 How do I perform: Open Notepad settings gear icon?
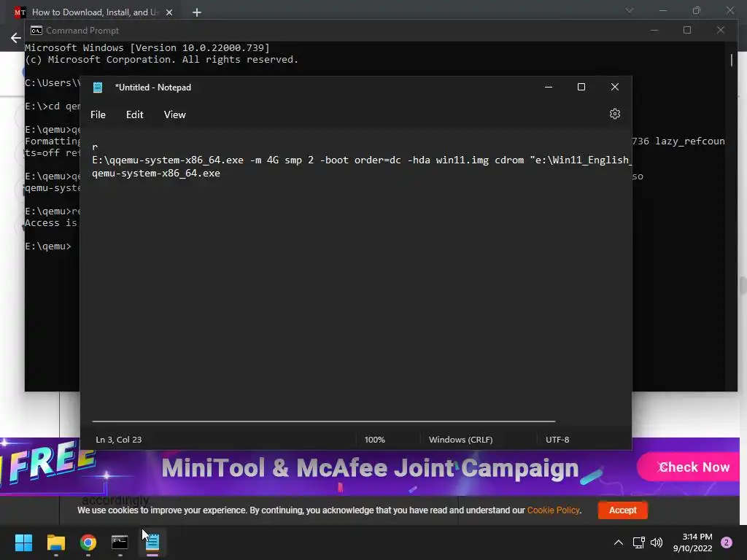coord(614,114)
